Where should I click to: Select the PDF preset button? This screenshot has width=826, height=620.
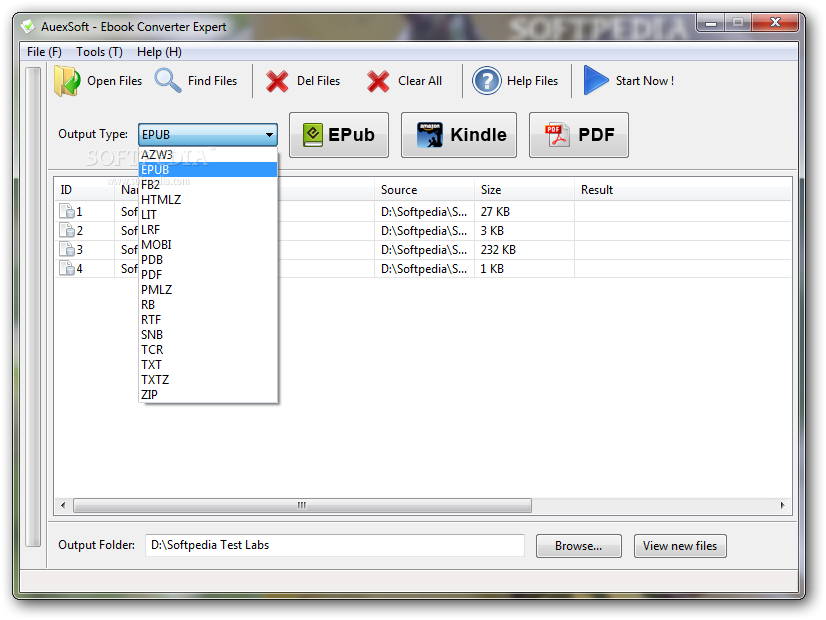coord(579,135)
